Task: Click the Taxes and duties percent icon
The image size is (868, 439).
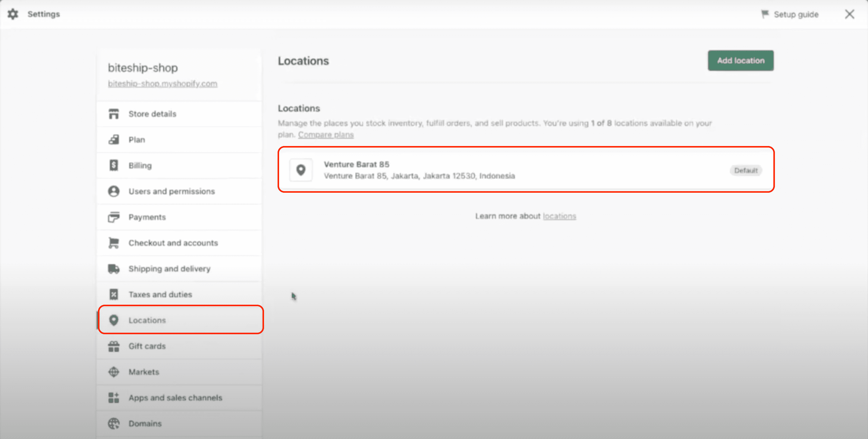Action: click(114, 294)
